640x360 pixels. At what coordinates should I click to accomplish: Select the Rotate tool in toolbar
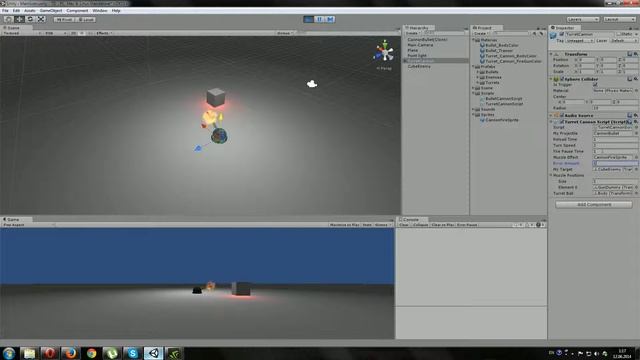[x=30, y=19]
